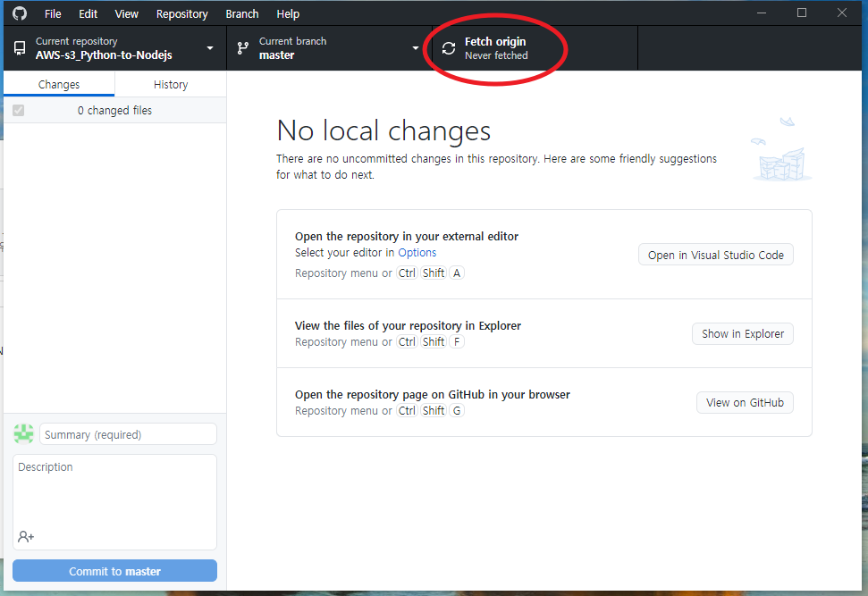Click the Description text area
The width and height of the screenshot is (868, 596).
(114, 502)
